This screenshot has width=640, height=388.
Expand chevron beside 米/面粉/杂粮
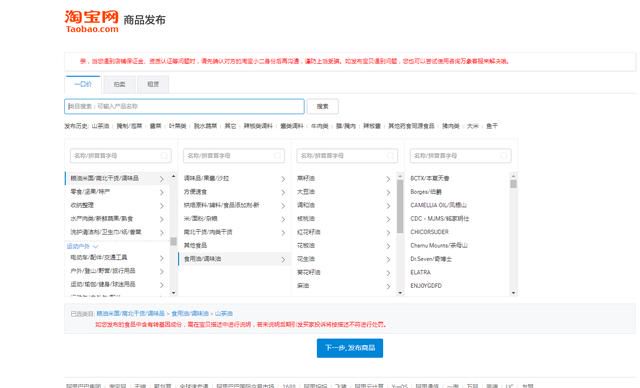coord(283,219)
